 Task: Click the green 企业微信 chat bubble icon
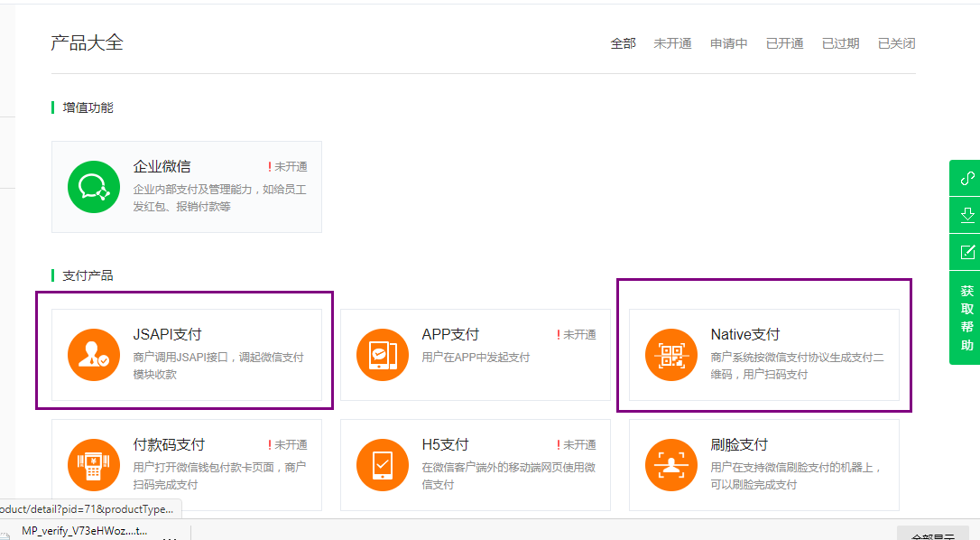pyautogui.click(x=94, y=187)
